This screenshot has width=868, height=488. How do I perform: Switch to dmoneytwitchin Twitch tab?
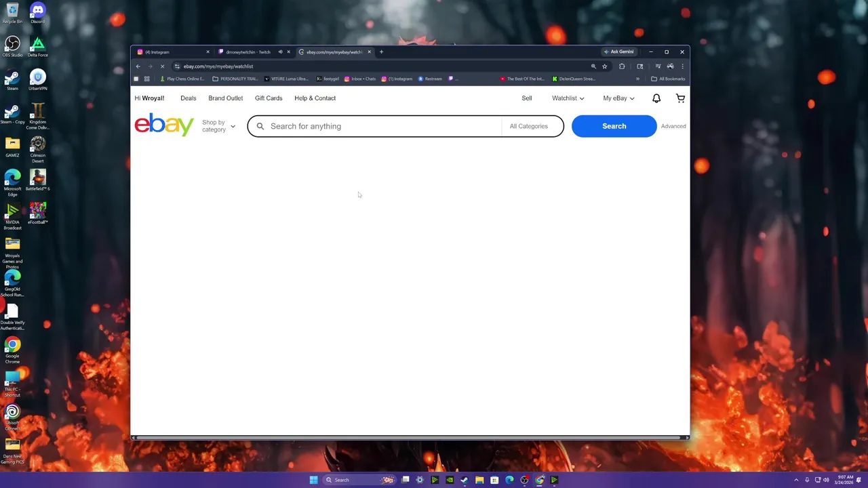click(x=254, y=52)
